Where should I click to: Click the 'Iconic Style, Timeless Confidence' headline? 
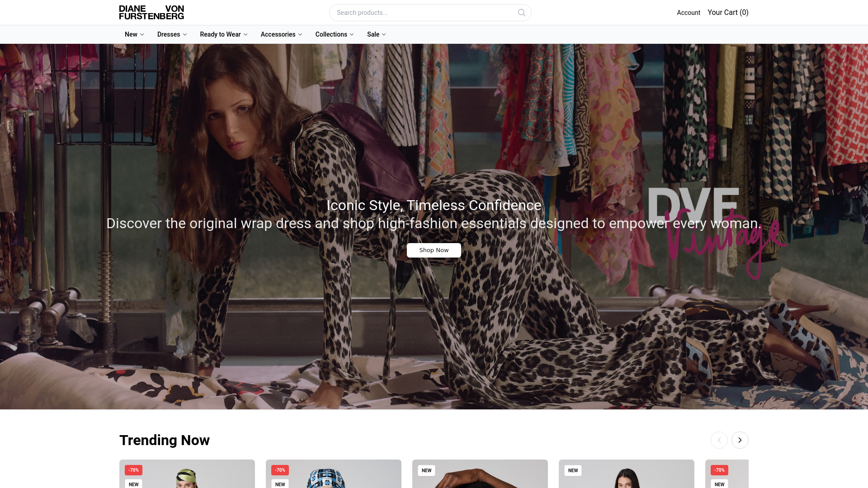(x=434, y=205)
